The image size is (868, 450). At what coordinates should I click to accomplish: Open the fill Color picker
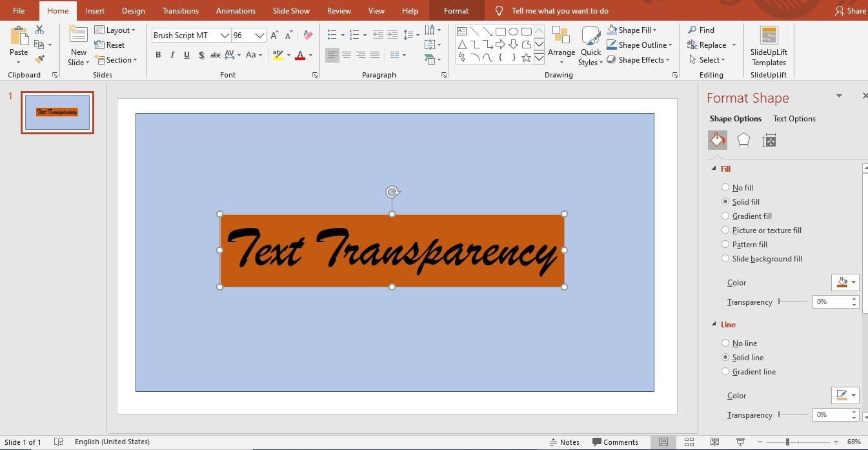[845, 283]
